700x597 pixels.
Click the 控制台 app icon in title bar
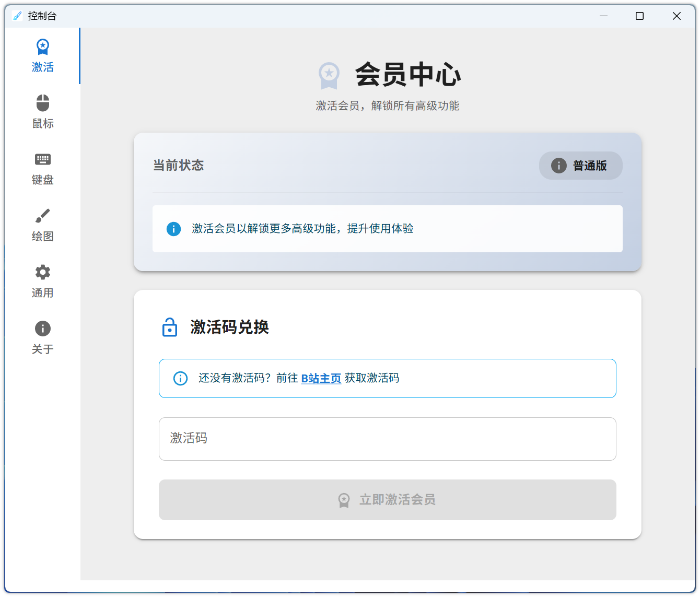pos(18,16)
